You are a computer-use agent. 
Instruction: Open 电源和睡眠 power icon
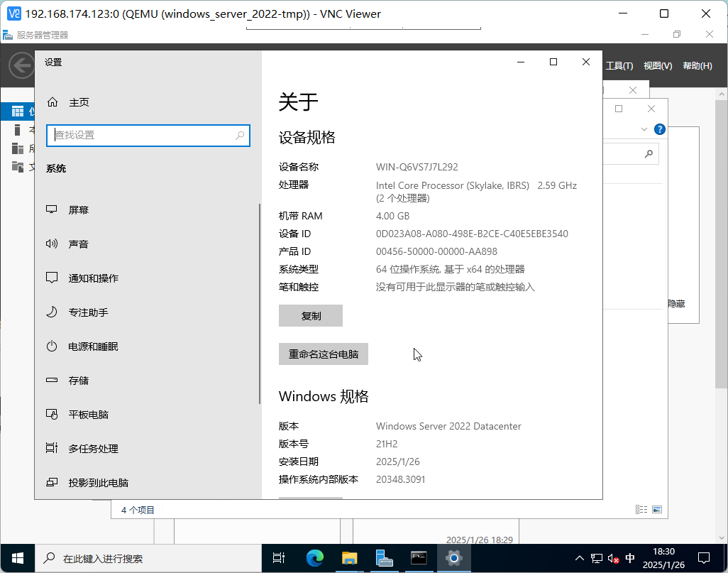pyautogui.click(x=52, y=346)
